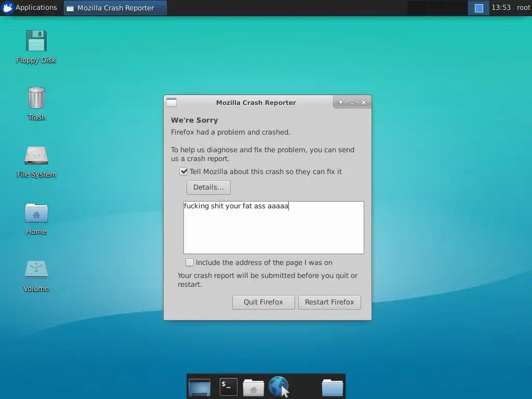
Task: Enable Include the address of the page
Action: (x=190, y=262)
